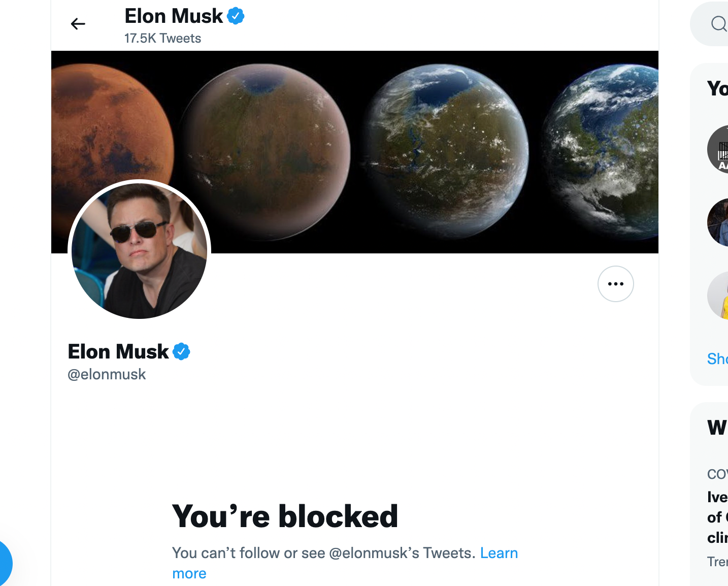Open search via the magnifying glass icon
The width and height of the screenshot is (728, 586).
[x=719, y=23]
